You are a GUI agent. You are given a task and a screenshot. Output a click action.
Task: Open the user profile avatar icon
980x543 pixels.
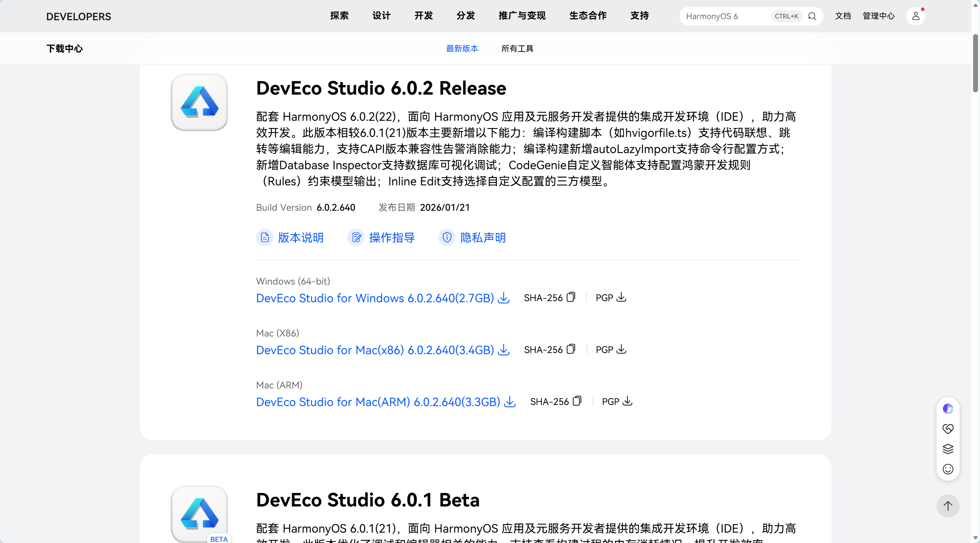tap(915, 16)
